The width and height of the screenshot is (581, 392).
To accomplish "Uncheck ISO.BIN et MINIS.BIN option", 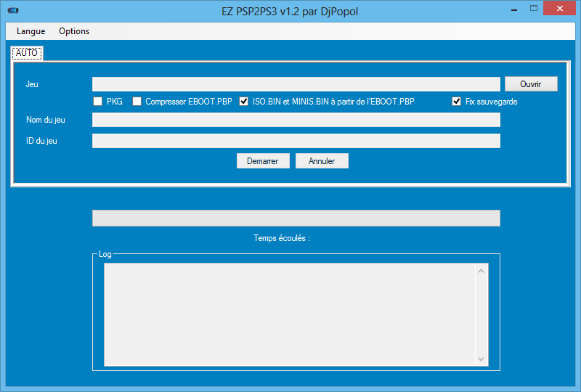I will click(x=244, y=102).
